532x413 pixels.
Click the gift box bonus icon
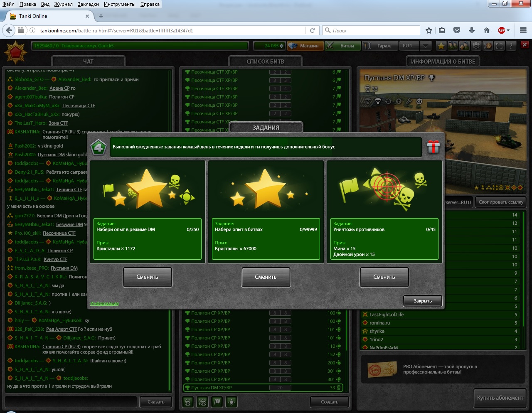tap(433, 147)
